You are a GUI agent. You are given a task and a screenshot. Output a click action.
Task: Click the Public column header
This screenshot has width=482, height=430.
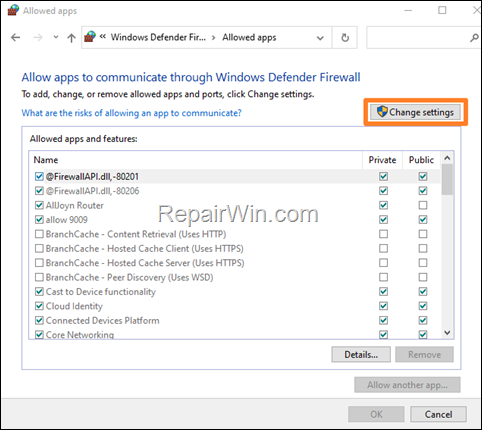(422, 160)
